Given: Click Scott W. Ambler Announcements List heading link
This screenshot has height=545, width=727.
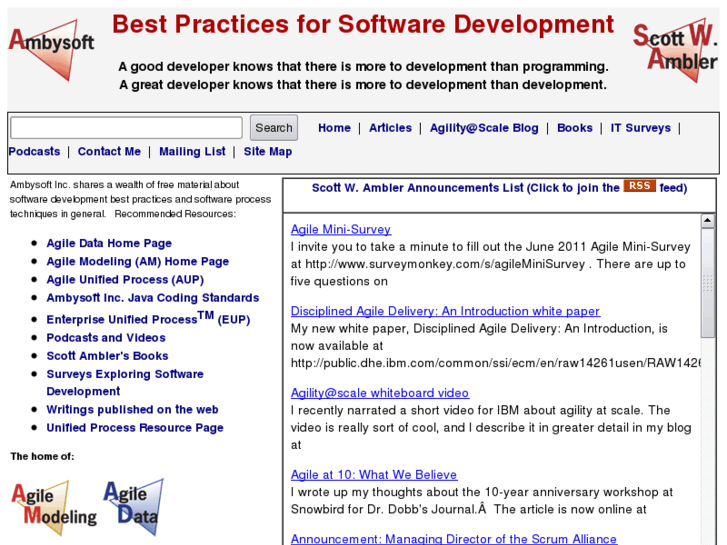Looking at the screenshot, I should tap(499, 188).
